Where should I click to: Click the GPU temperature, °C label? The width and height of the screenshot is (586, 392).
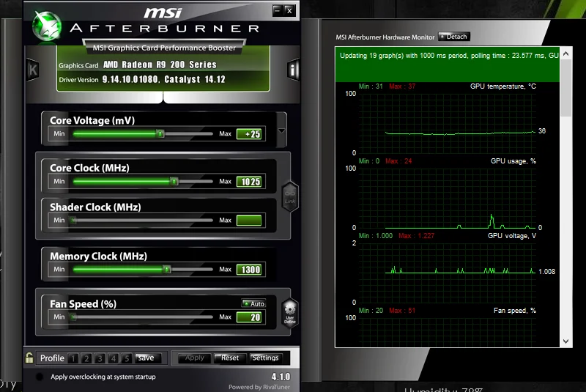pyautogui.click(x=503, y=86)
